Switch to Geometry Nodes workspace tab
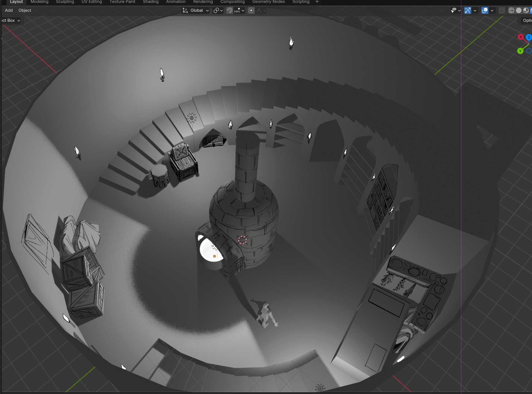532x394 pixels. tap(268, 2)
